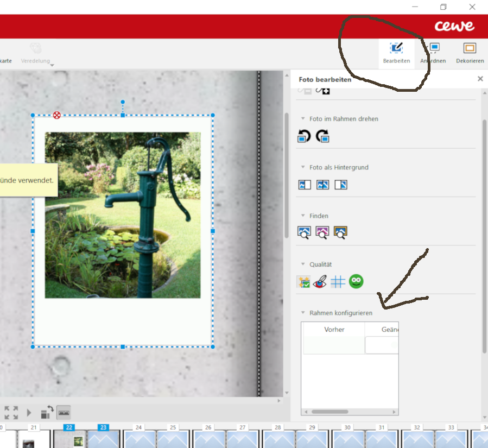
Task: Click the green smiley quality icon
Action: pos(356,281)
